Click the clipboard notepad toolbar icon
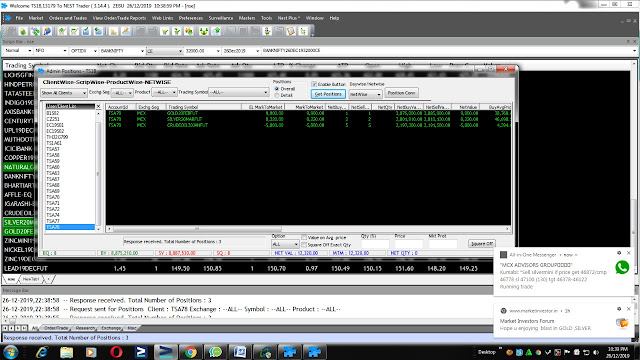The height and width of the screenshot is (360, 640). coord(291,31)
